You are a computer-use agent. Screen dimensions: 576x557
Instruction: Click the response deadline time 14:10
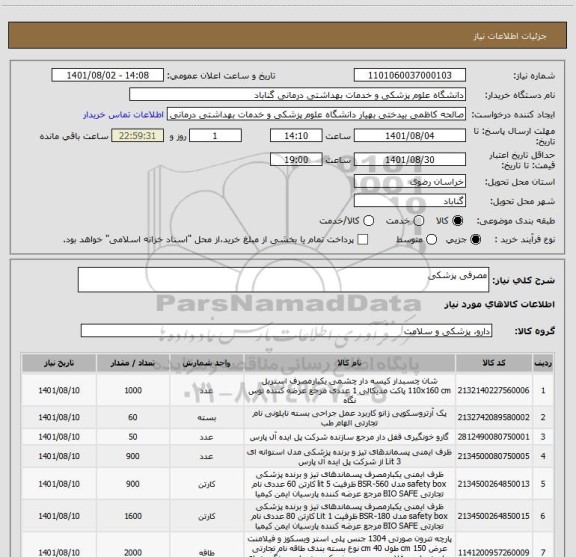[x=296, y=136]
